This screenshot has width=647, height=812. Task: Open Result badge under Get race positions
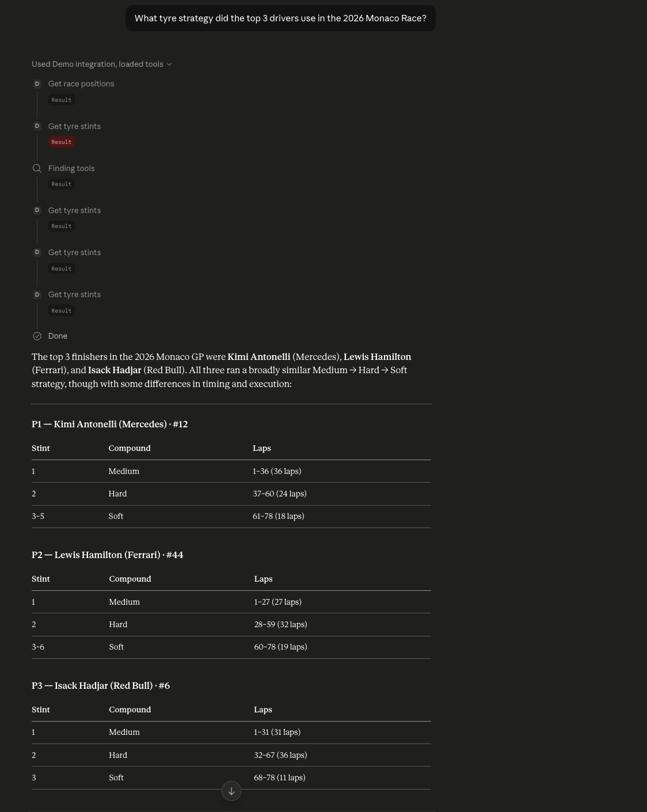point(62,100)
